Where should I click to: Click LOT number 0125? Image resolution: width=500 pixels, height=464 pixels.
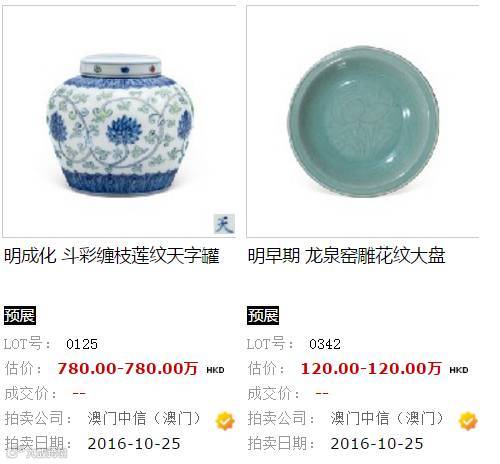point(82,344)
